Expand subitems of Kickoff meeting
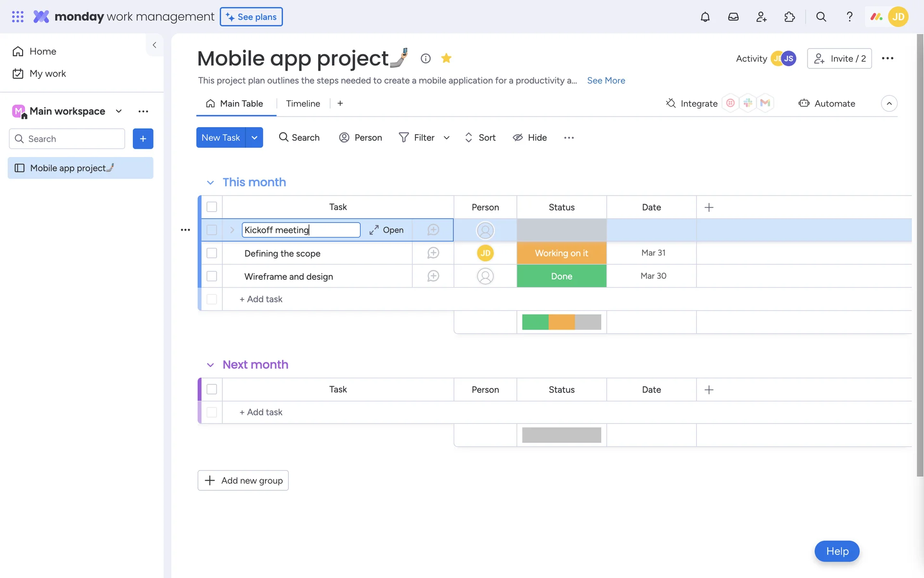Image resolution: width=924 pixels, height=578 pixels. point(232,230)
